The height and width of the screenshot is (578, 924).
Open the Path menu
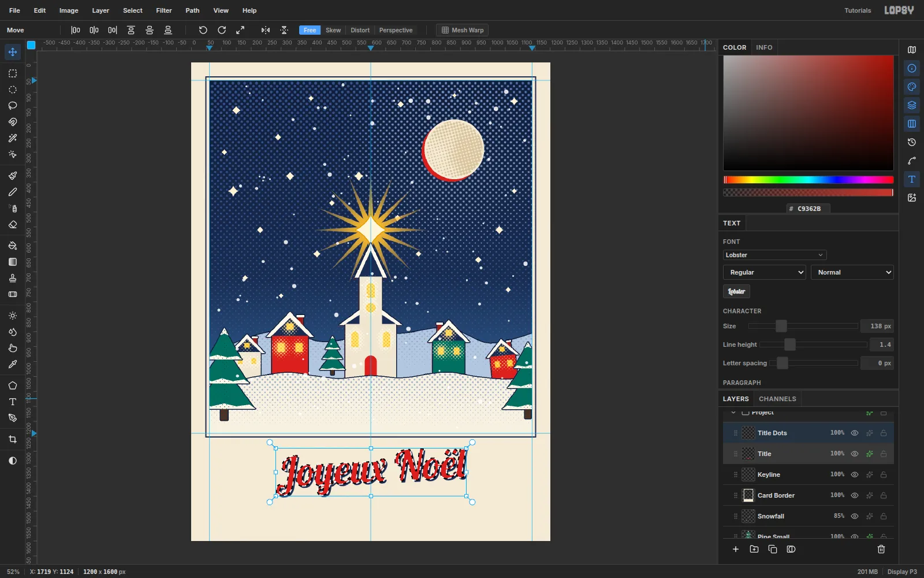pos(192,10)
